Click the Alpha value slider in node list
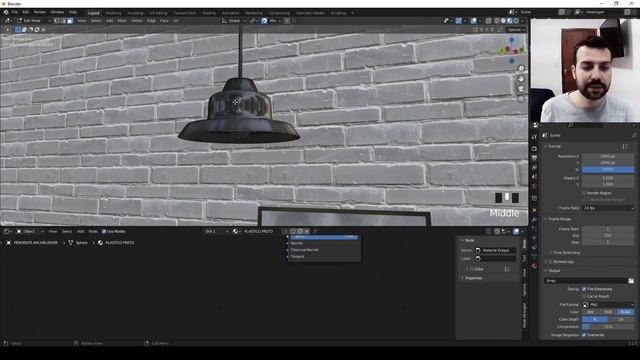Image resolution: width=640 pixels, height=360 pixels. pos(324,237)
